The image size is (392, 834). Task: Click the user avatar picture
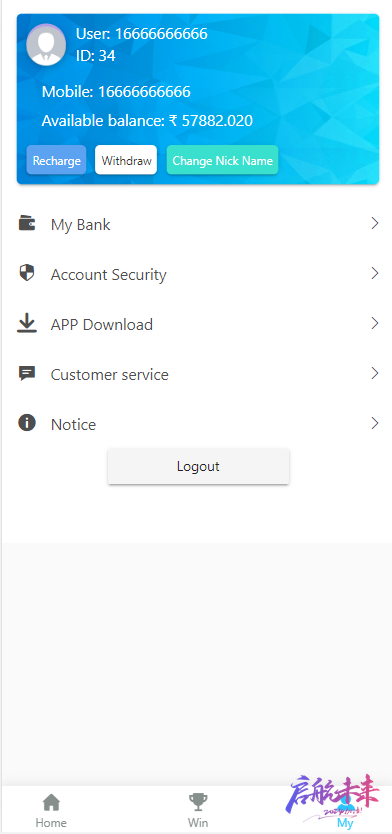46,45
